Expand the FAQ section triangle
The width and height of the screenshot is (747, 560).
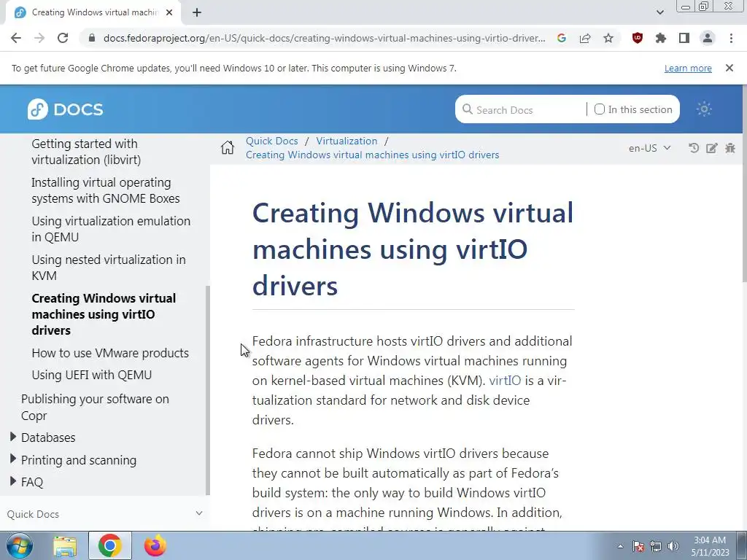pyautogui.click(x=13, y=481)
